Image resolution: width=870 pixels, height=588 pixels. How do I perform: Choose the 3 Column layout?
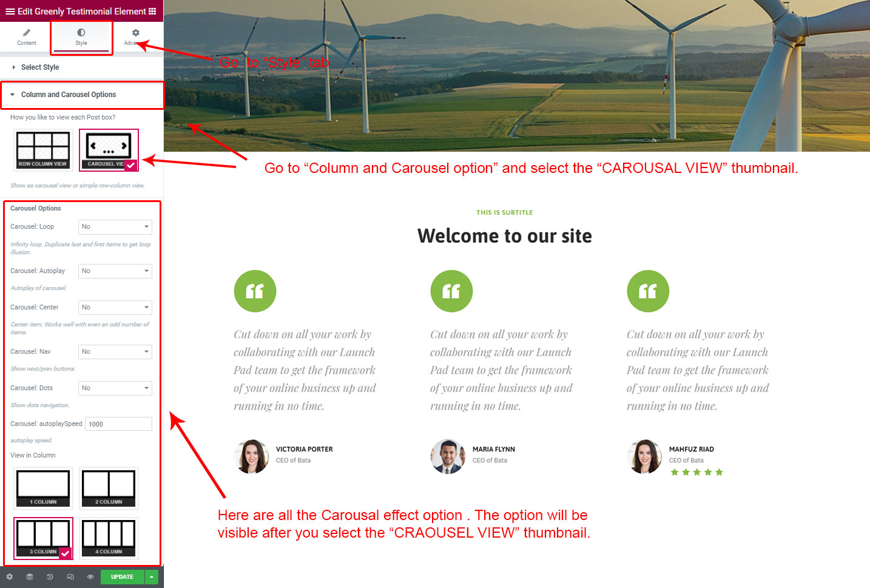point(43,538)
